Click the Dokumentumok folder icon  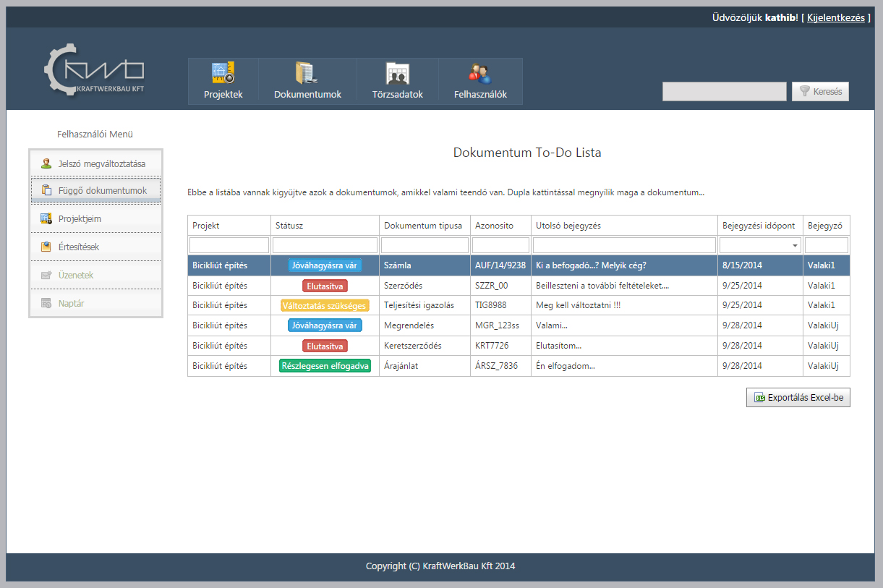[x=307, y=73]
